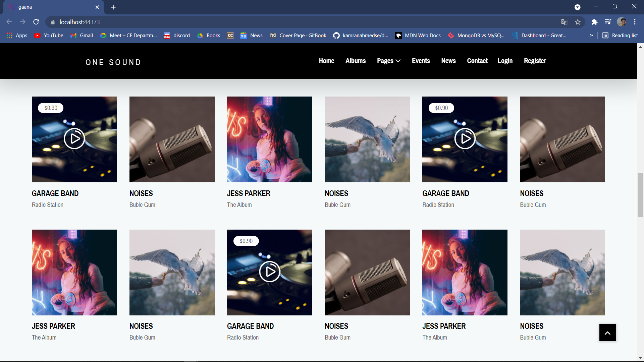Click the scroll-to-top arrow button
The width and height of the screenshot is (644, 362).
[607, 333]
